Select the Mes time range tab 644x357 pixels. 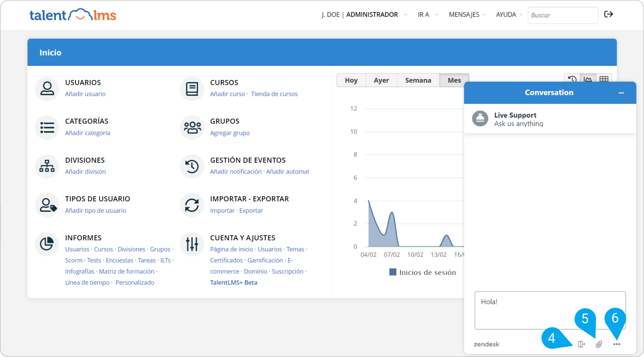click(454, 80)
